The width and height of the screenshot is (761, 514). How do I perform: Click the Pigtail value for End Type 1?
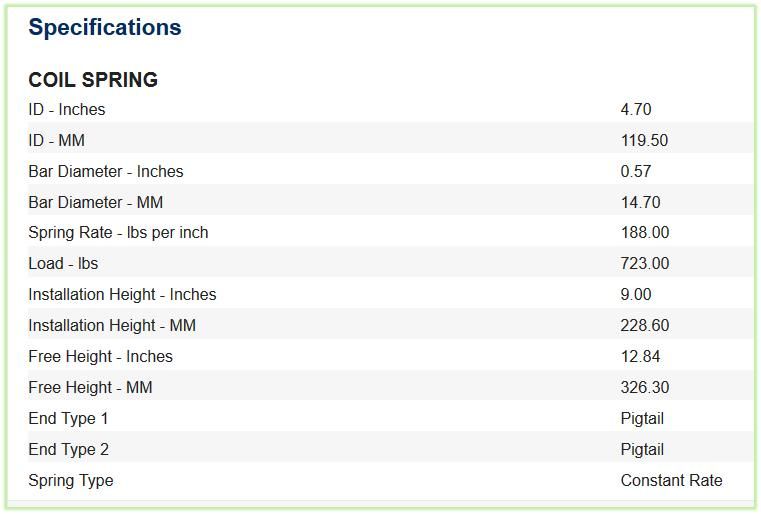tap(642, 419)
